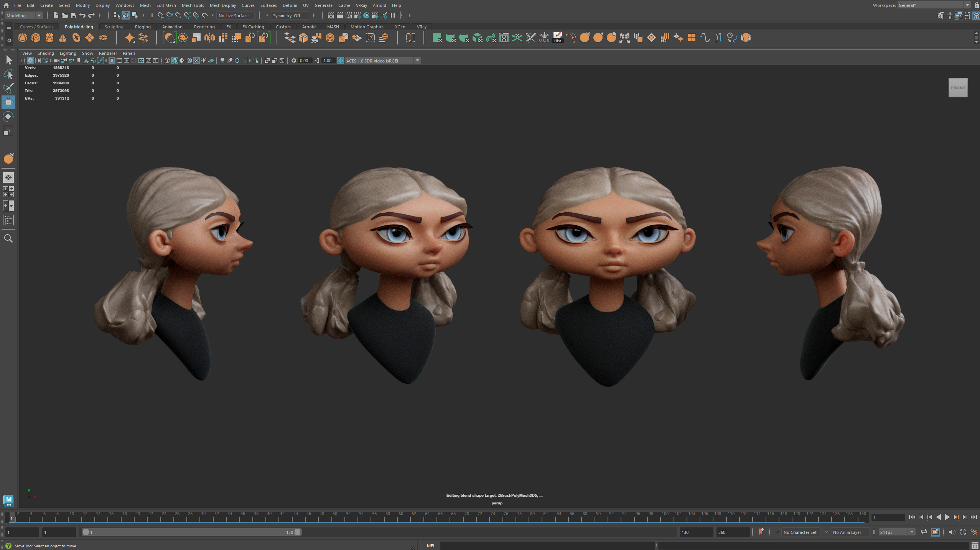Toggle audio speaker icon on playback bar
Screen dimensions: 980x550
(952, 532)
